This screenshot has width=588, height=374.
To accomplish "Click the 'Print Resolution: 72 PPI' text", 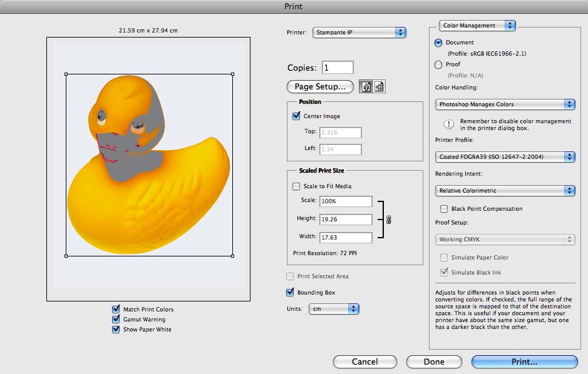I will [x=325, y=253].
